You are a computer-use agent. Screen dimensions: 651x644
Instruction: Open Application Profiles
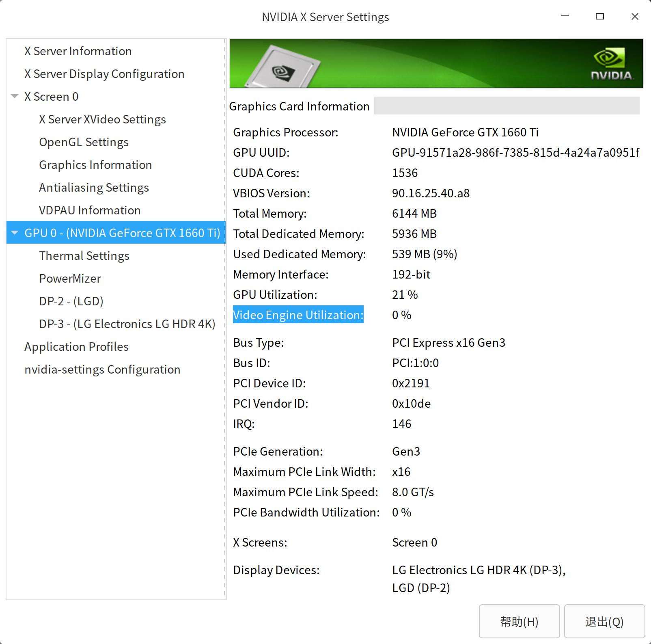[x=76, y=347]
